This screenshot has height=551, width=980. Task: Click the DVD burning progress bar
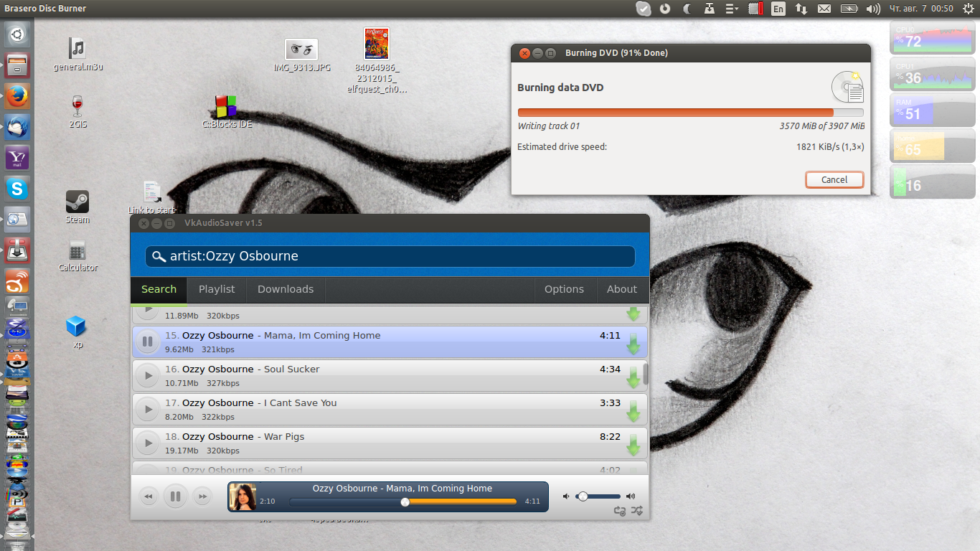click(690, 113)
